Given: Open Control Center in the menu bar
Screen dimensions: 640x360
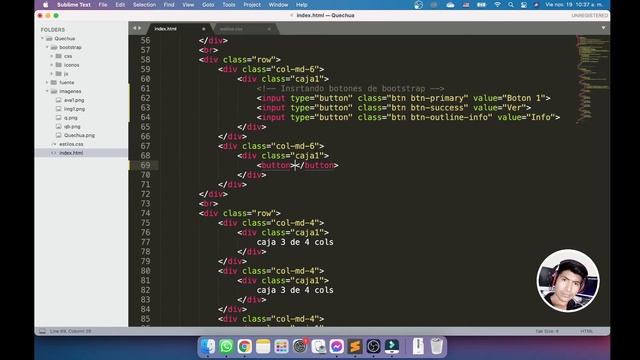Looking at the screenshot, I should (524, 5).
